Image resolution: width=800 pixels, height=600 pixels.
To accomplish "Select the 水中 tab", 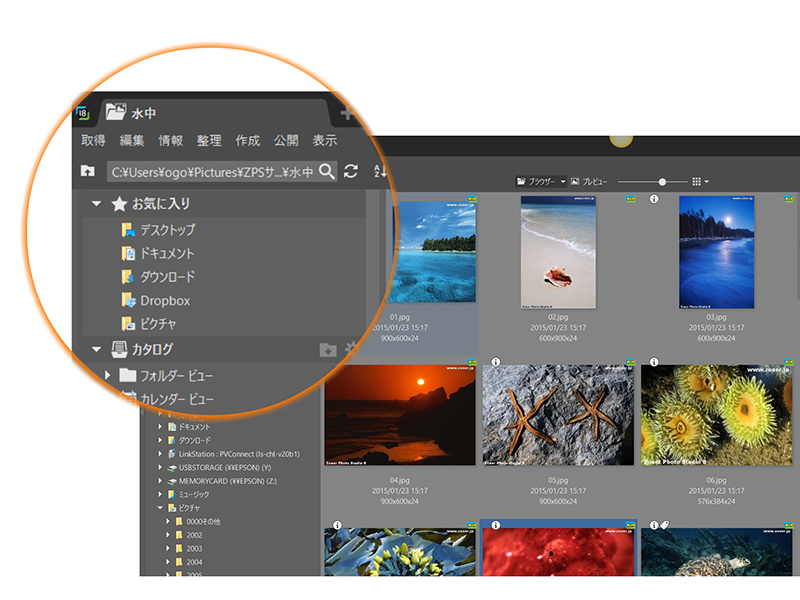I will [214, 113].
